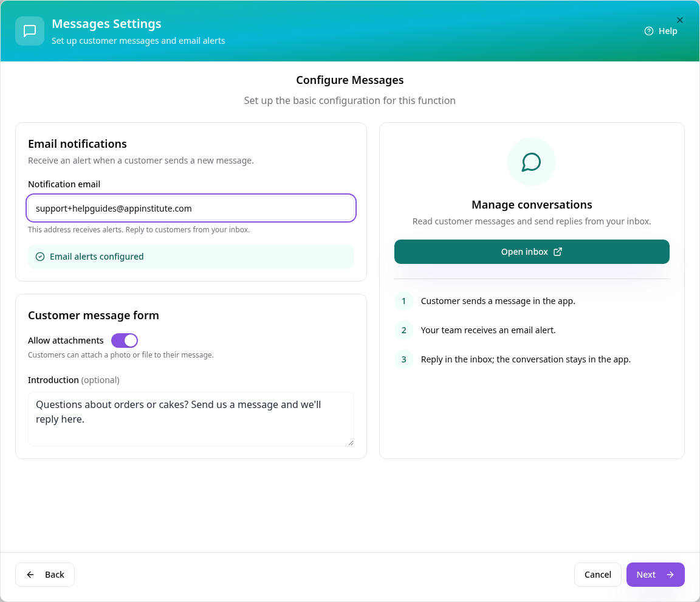Click 'Read customer messages and send replies' text

tap(531, 221)
